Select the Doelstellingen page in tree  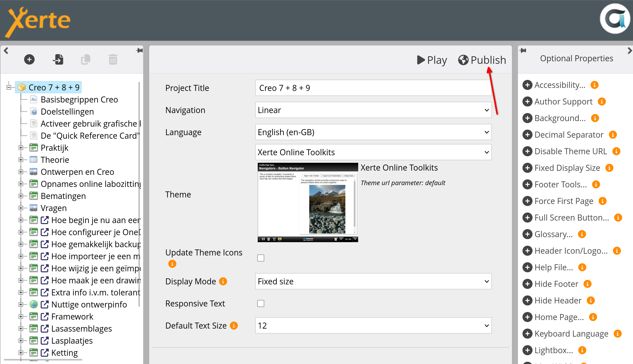(x=67, y=112)
